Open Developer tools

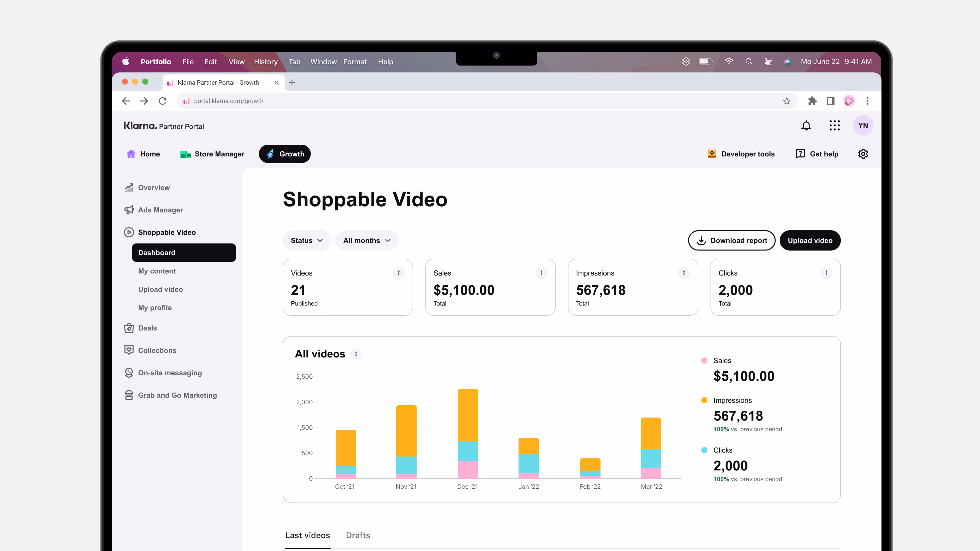coord(741,154)
